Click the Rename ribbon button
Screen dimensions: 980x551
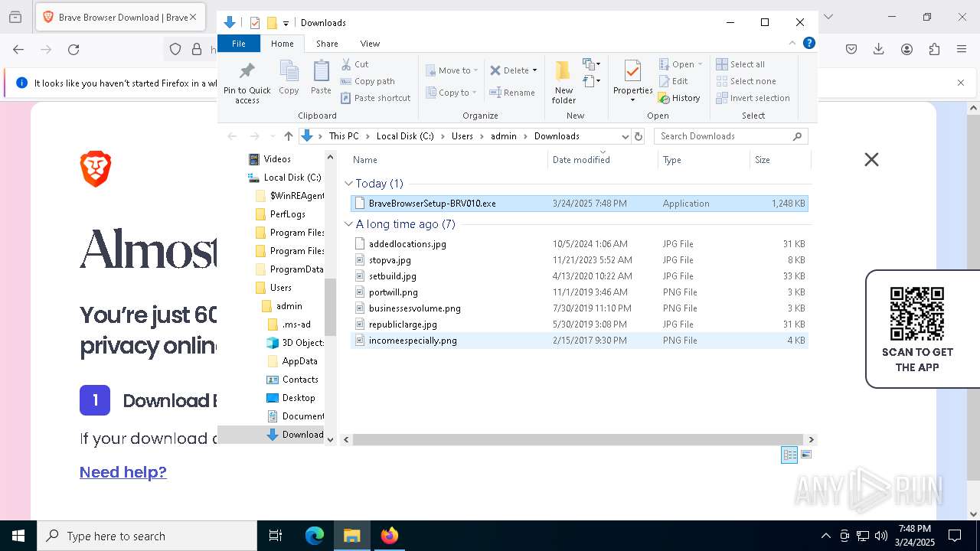point(512,93)
